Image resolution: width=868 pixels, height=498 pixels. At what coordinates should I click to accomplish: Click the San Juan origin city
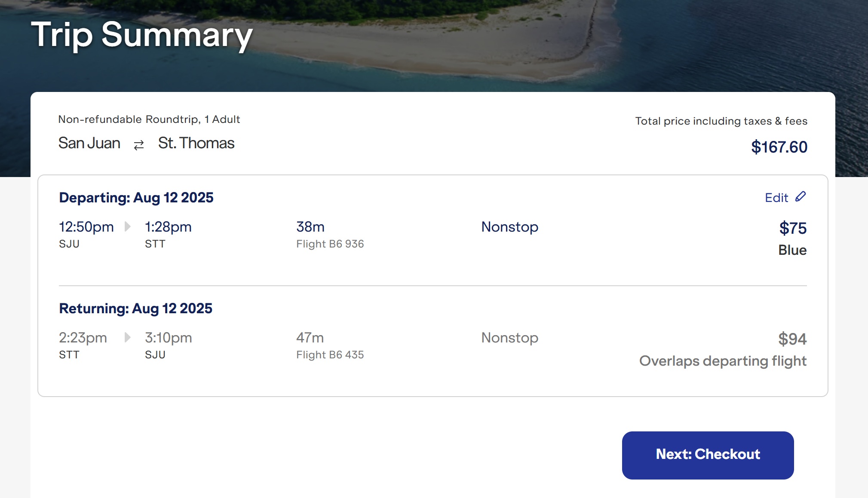click(x=89, y=143)
